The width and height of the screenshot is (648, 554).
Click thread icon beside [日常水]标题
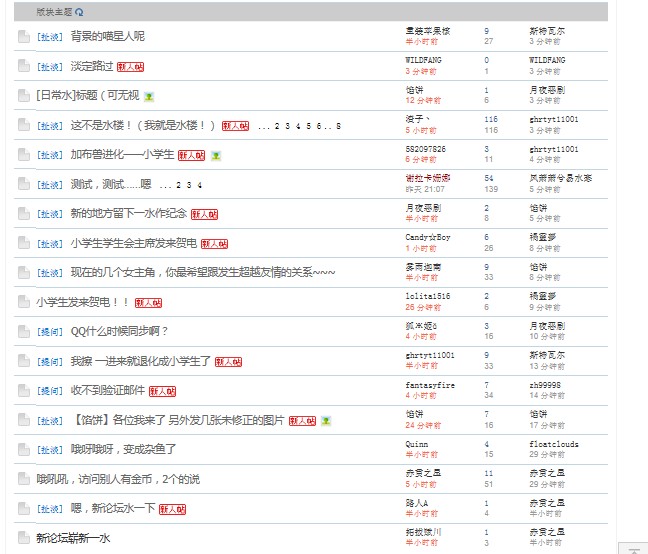(24, 95)
